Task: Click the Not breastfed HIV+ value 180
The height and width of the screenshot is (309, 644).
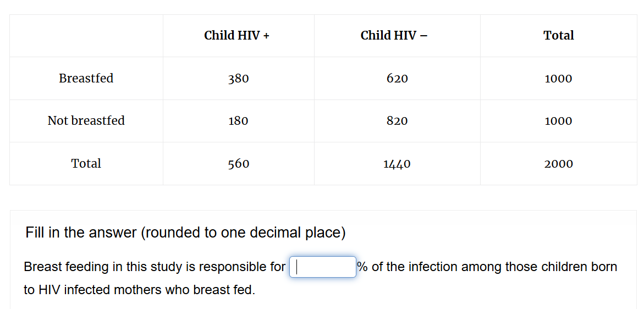Action: pyautogui.click(x=239, y=121)
